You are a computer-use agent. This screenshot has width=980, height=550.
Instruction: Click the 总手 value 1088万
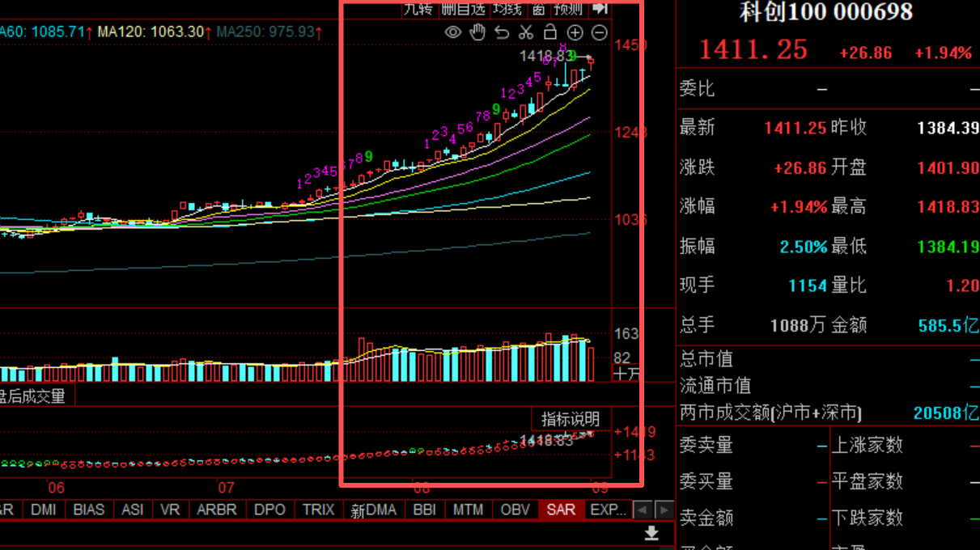798,325
